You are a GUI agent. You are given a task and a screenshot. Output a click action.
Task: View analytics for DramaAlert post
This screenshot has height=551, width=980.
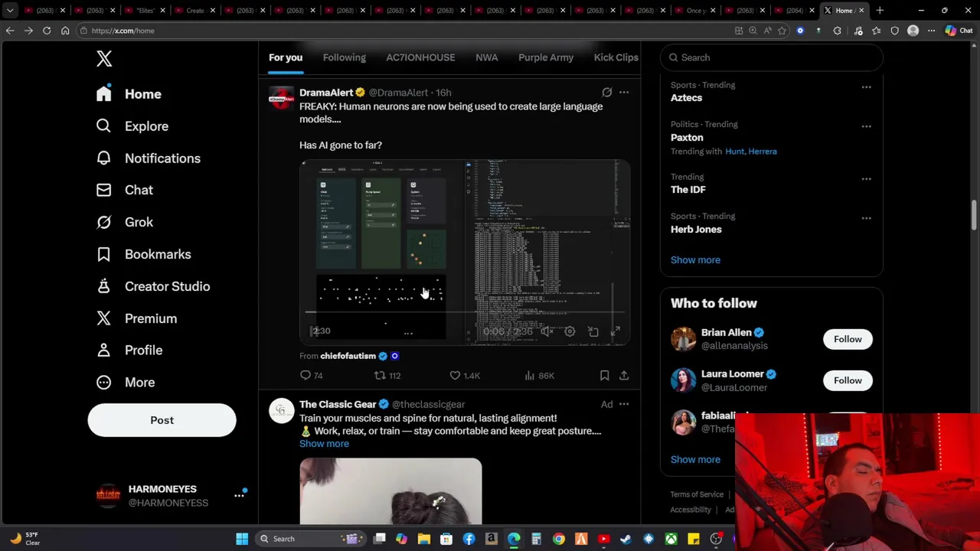[539, 376]
